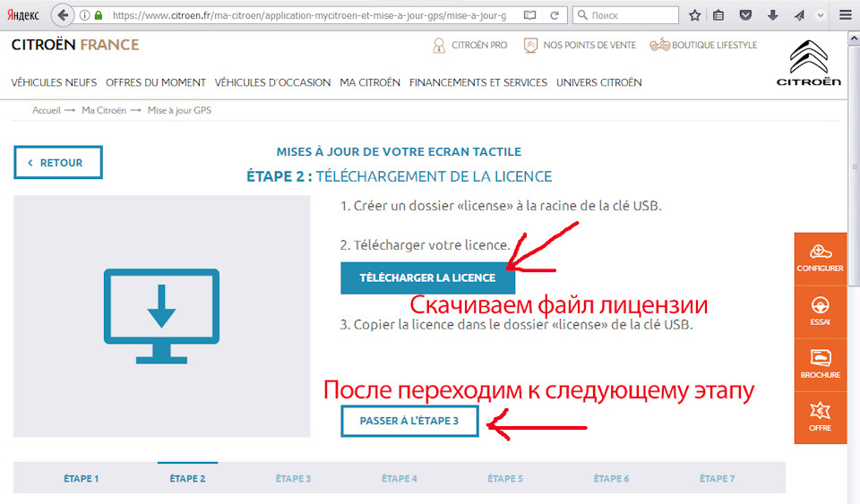This screenshot has height=504, width=860.
Task: Click the monitor download illustration
Action: click(x=162, y=316)
